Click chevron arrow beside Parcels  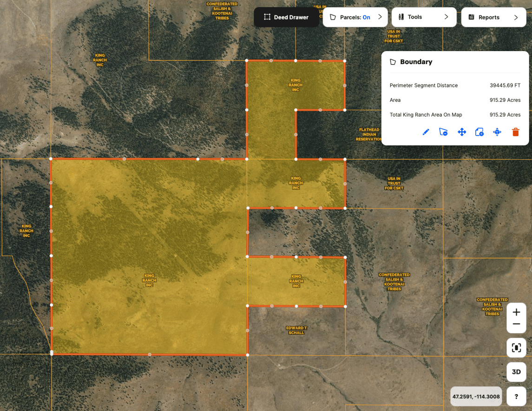[x=380, y=17]
